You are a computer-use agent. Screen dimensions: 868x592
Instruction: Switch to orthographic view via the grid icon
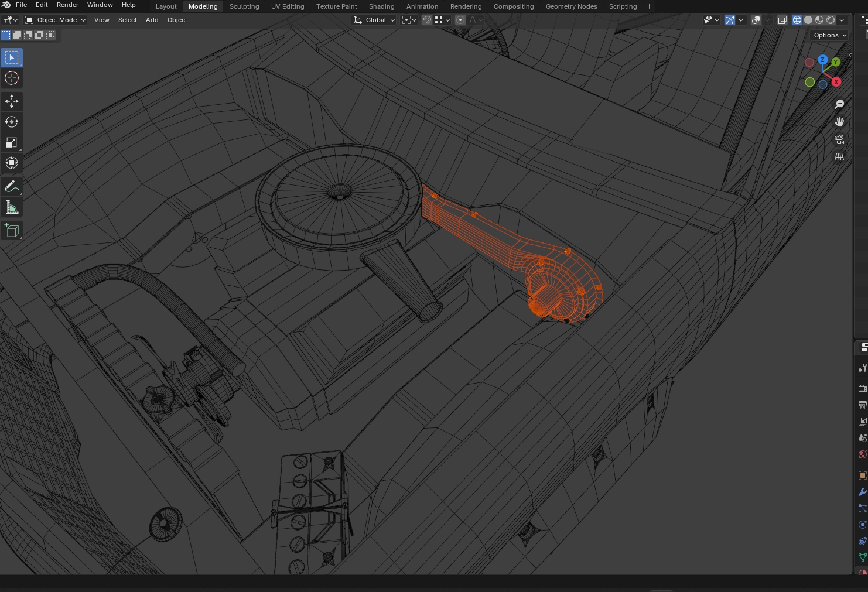coord(839,157)
